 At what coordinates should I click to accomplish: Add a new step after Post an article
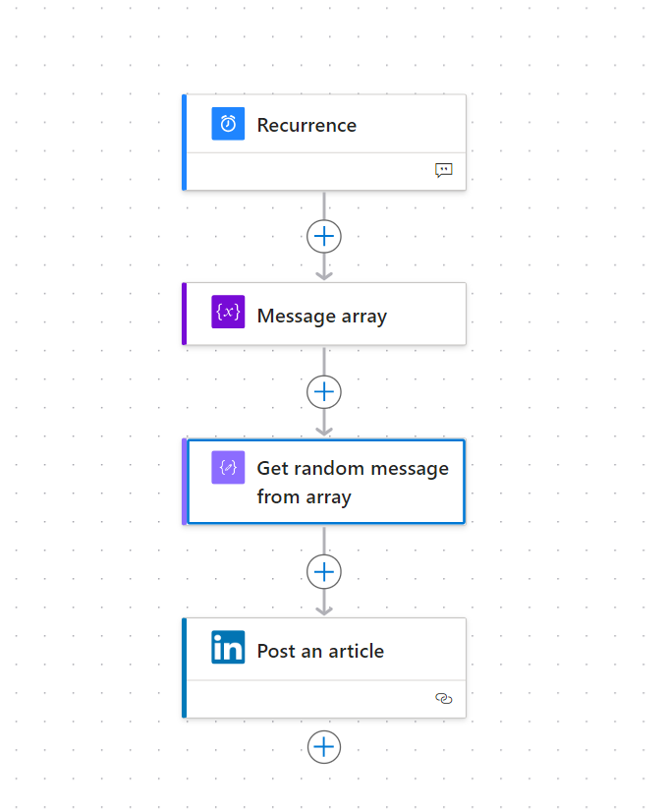pyautogui.click(x=324, y=747)
